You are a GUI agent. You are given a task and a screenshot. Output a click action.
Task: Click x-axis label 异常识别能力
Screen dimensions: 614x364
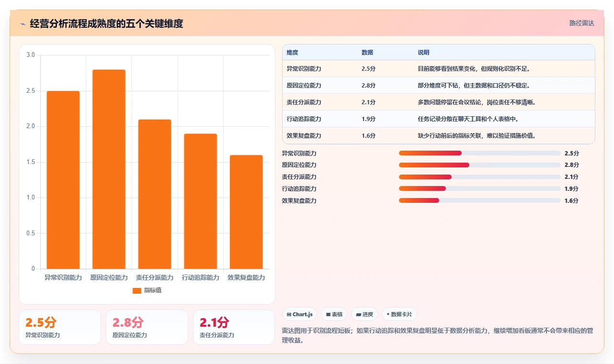pyautogui.click(x=63, y=278)
